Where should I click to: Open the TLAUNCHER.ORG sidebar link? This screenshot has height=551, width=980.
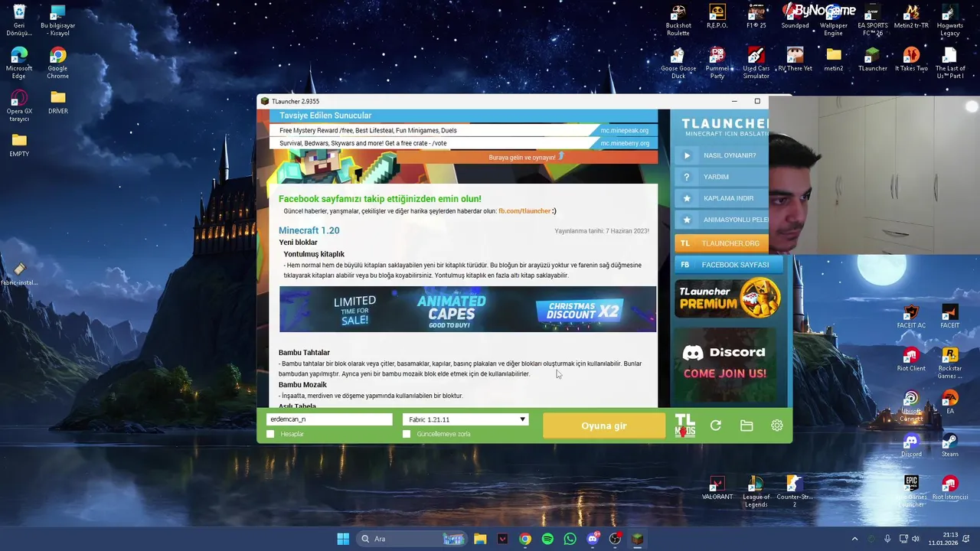[x=721, y=243]
